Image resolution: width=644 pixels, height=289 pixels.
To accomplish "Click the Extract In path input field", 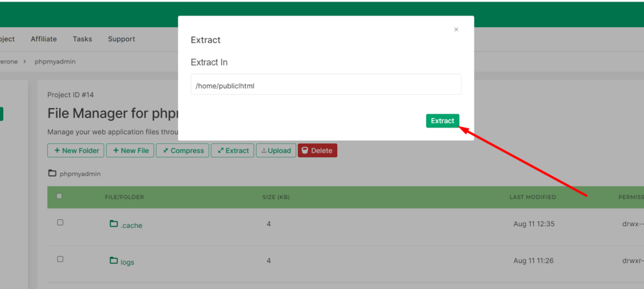I will click(326, 84).
